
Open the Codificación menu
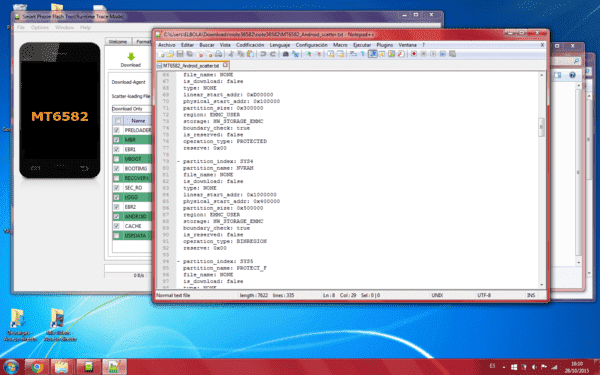coord(250,45)
